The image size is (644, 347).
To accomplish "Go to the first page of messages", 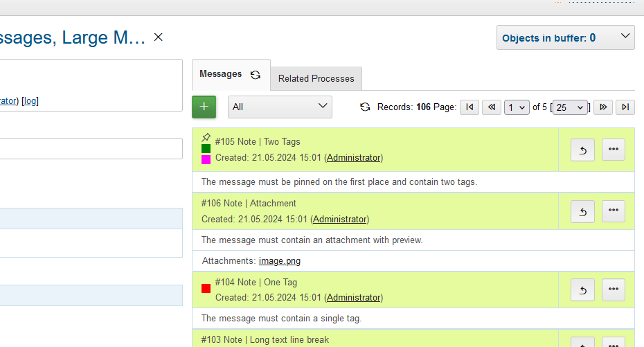I will pyautogui.click(x=469, y=107).
